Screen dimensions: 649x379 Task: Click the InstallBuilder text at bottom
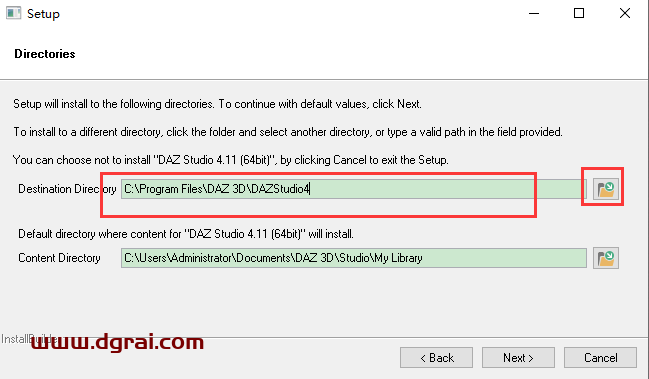pyautogui.click(x=29, y=339)
